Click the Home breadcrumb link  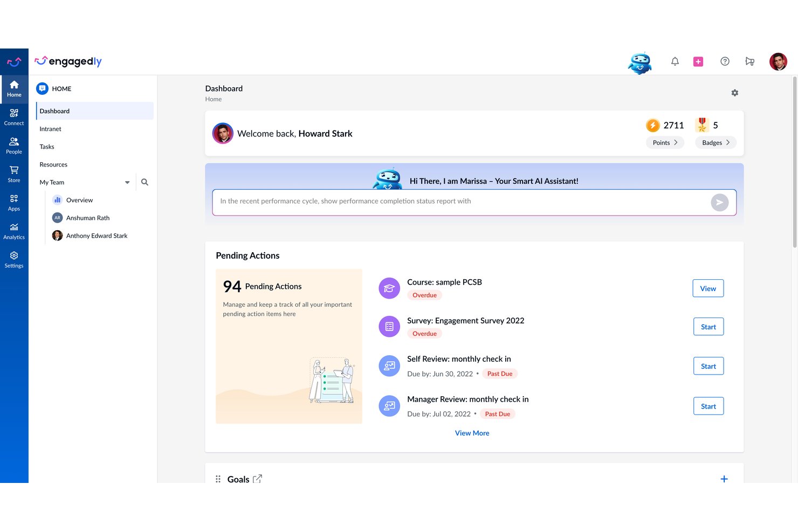(214, 99)
